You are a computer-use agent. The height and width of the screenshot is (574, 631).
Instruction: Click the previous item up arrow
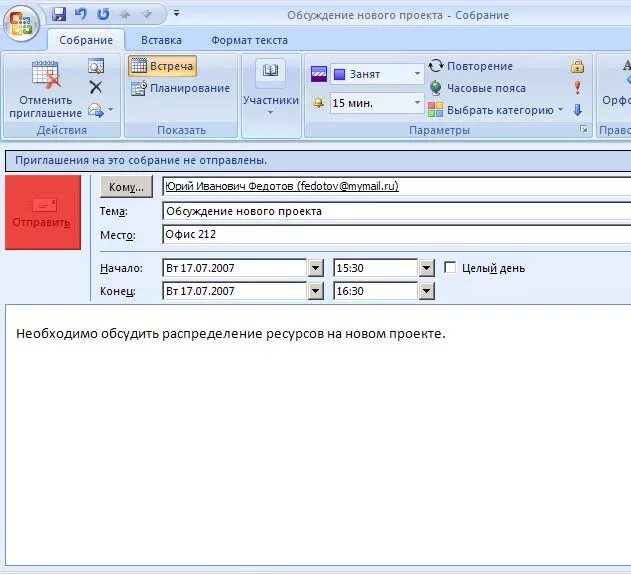125,14
